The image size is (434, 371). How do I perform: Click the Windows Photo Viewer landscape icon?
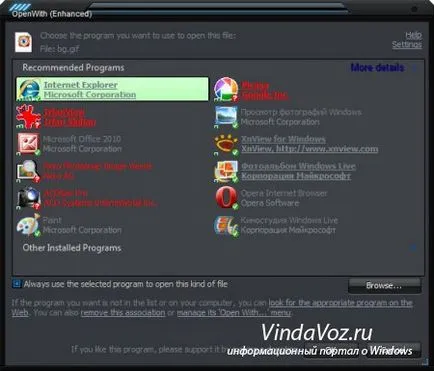(226, 117)
